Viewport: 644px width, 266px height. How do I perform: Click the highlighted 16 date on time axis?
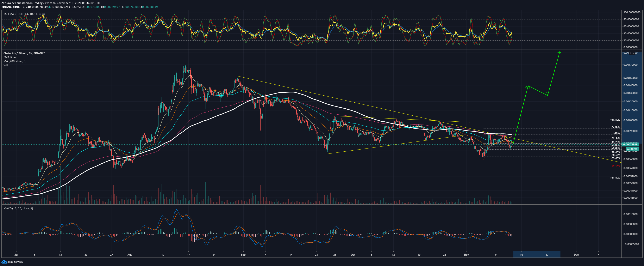tap(521, 255)
